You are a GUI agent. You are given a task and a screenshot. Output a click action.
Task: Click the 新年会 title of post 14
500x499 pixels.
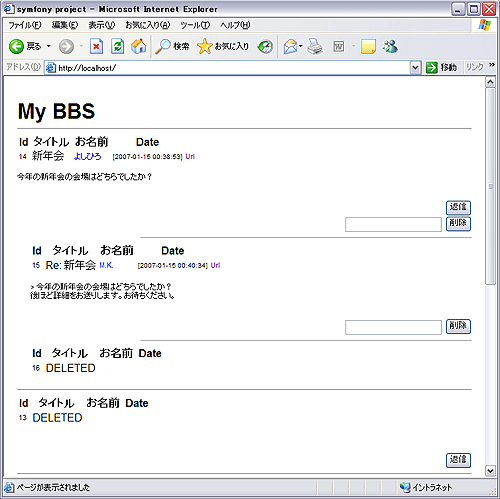pyautogui.click(x=48, y=156)
